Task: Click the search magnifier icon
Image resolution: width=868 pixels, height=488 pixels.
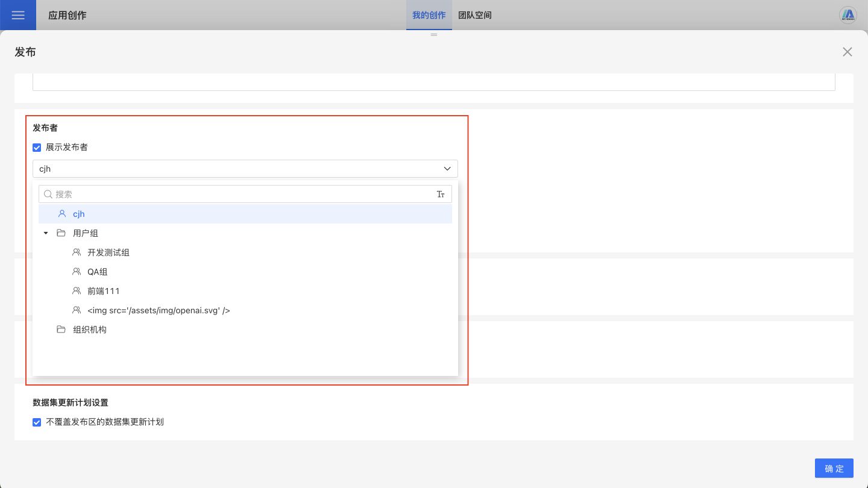Action: (x=48, y=194)
